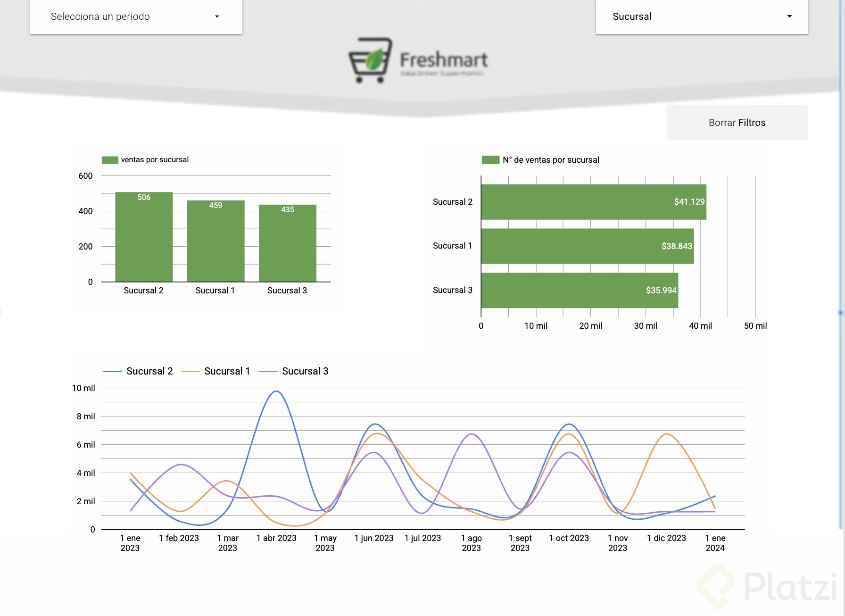Image resolution: width=845 pixels, height=616 pixels.
Task: Click the N° de ventas por sucursal legend swatch
Action: 490,160
